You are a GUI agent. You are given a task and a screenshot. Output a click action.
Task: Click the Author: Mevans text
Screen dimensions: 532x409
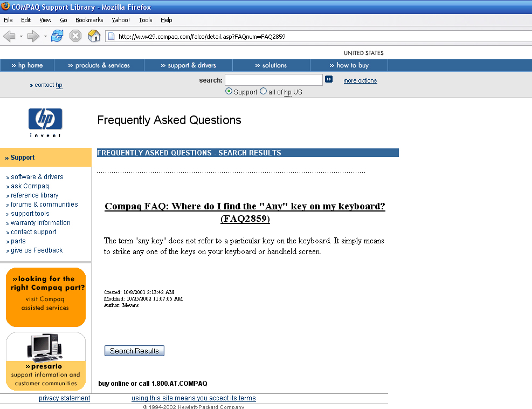pyautogui.click(x=121, y=305)
